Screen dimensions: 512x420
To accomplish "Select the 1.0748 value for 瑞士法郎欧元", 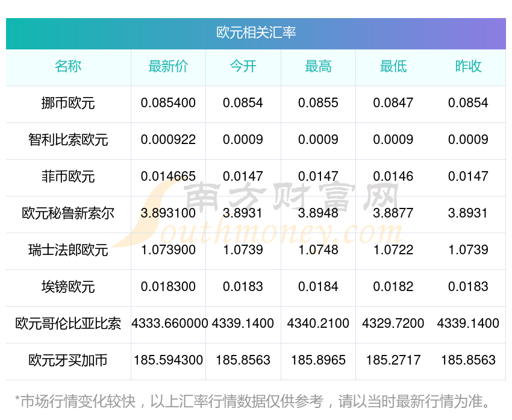I will pyautogui.click(x=318, y=250).
